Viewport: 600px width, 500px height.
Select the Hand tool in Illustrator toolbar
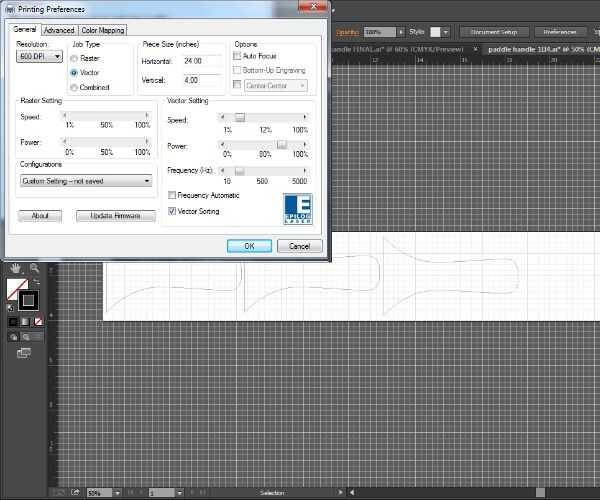pos(16,269)
